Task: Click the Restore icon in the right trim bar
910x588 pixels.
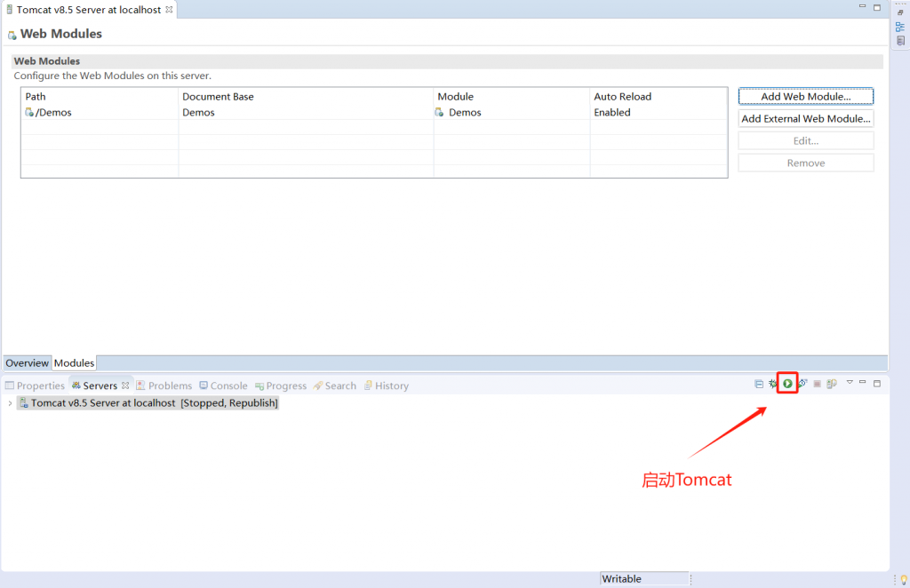Action: point(900,13)
